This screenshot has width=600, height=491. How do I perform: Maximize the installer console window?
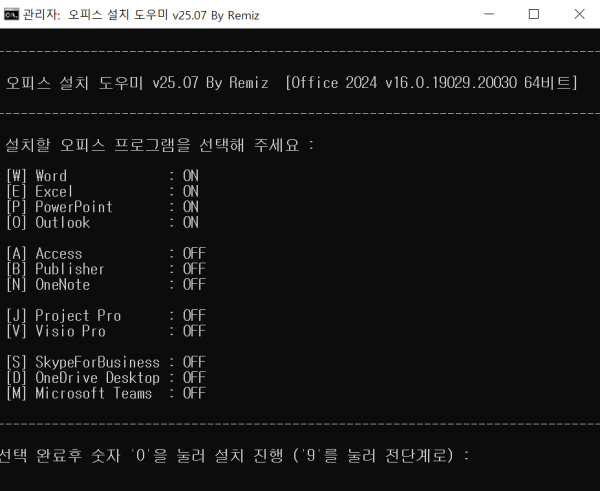[533, 14]
